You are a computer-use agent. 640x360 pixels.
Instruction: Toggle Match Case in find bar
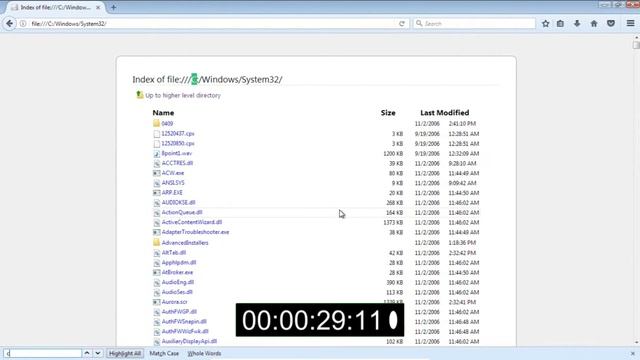164,353
